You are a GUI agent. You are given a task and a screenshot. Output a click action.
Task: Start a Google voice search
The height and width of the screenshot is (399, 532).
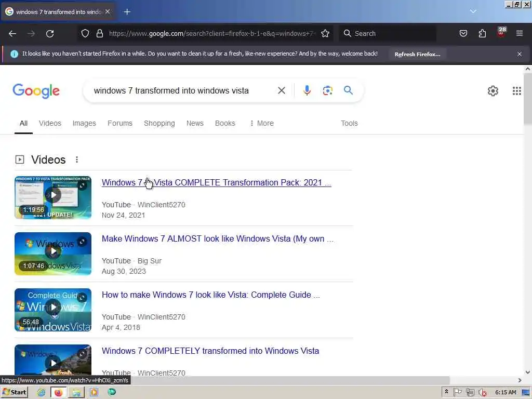point(307,90)
